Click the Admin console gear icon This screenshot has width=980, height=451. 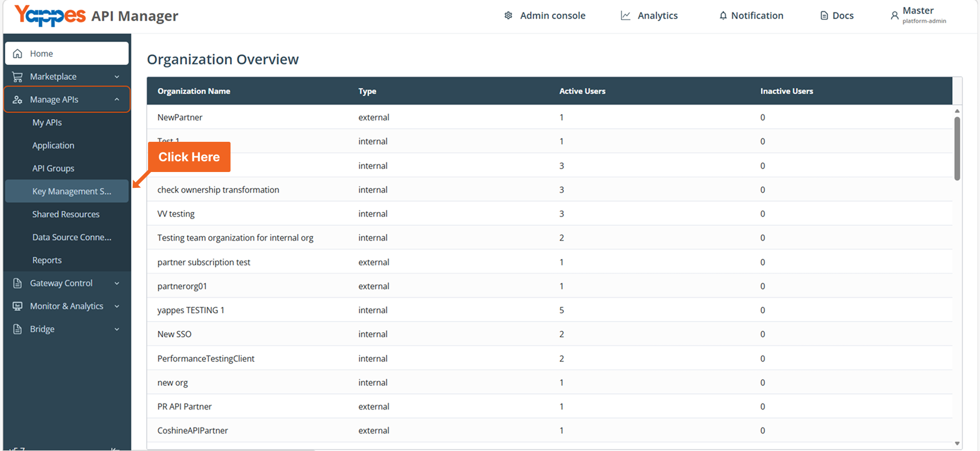point(508,15)
